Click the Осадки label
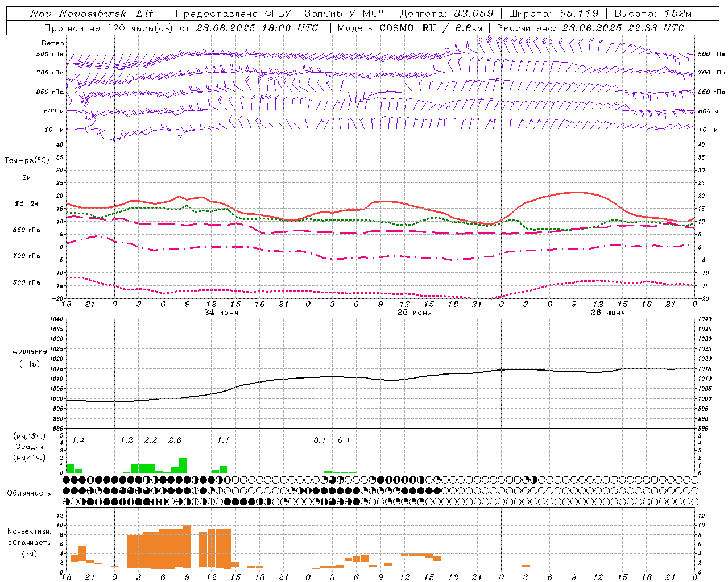Image resolution: width=728 pixels, height=582 pixels. [29, 447]
